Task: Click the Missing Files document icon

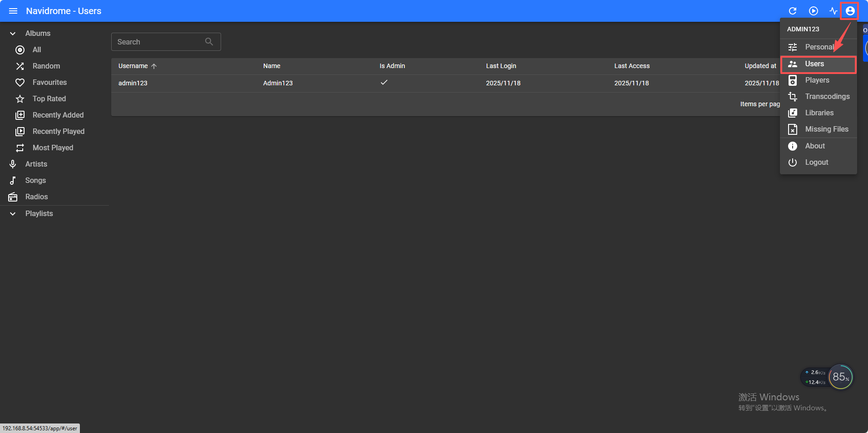Action: 793,129
